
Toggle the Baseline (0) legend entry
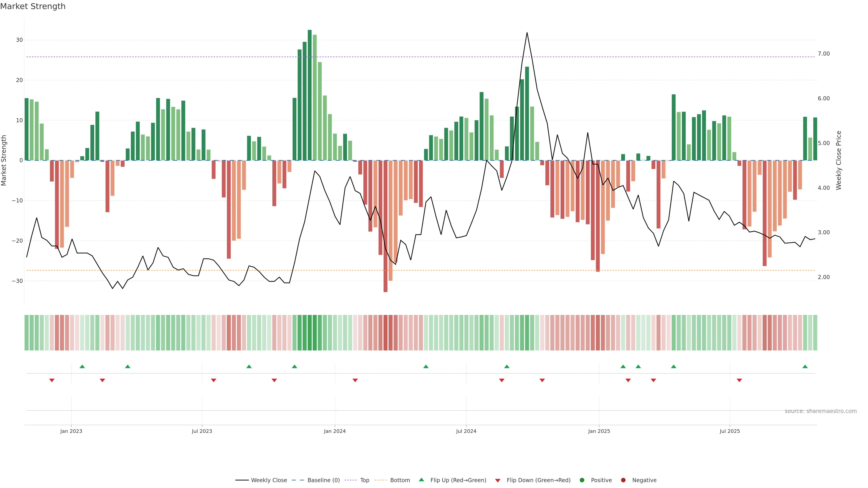[323, 480]
